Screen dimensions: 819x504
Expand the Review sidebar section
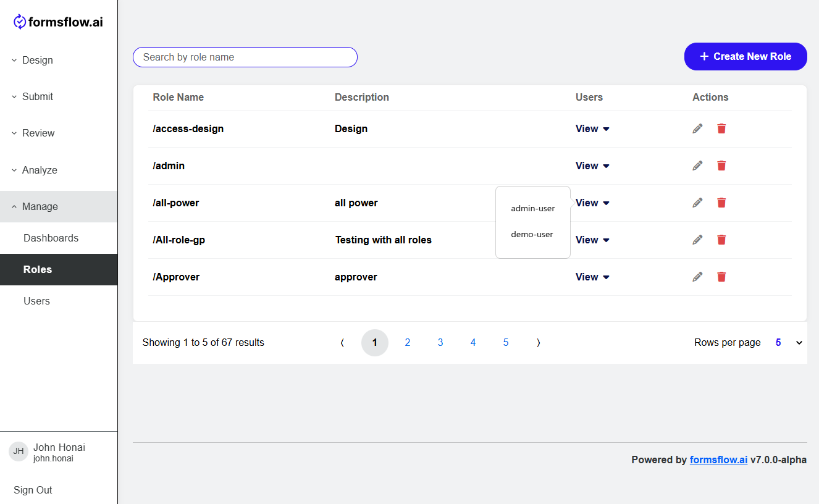pyautogui.click(x=59, y=133)
